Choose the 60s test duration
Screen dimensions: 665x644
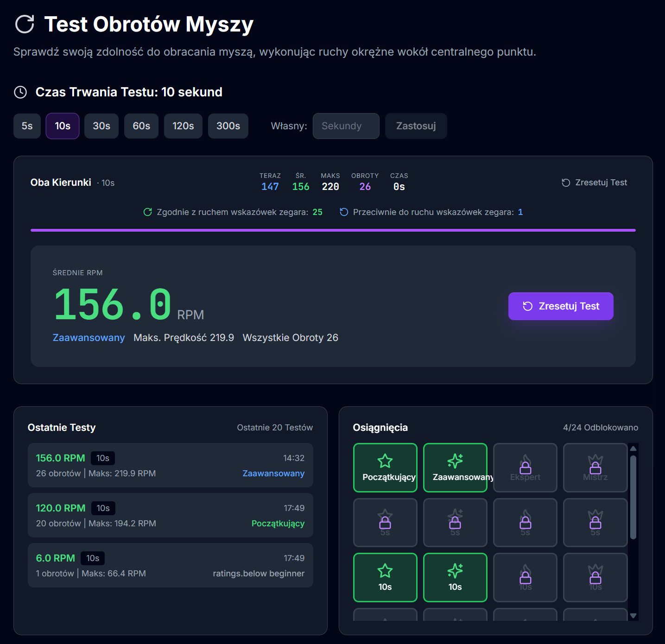click(x=141, y=126)
